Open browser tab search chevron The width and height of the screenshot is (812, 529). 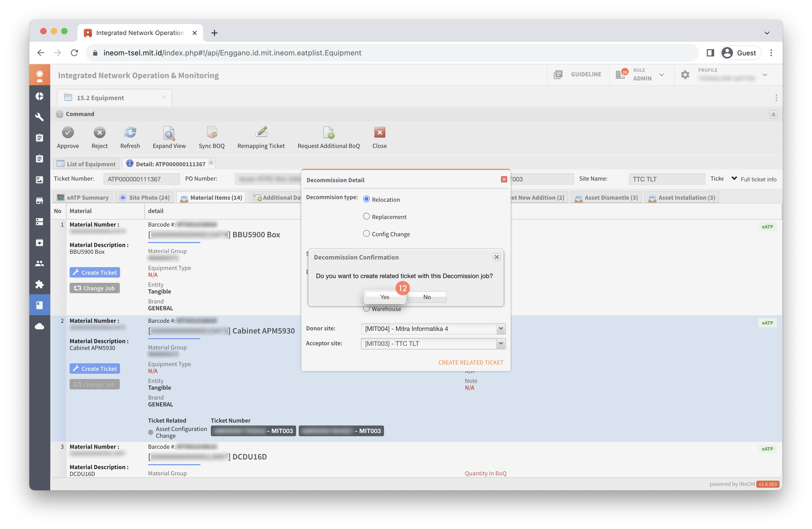tap(767, 33)
